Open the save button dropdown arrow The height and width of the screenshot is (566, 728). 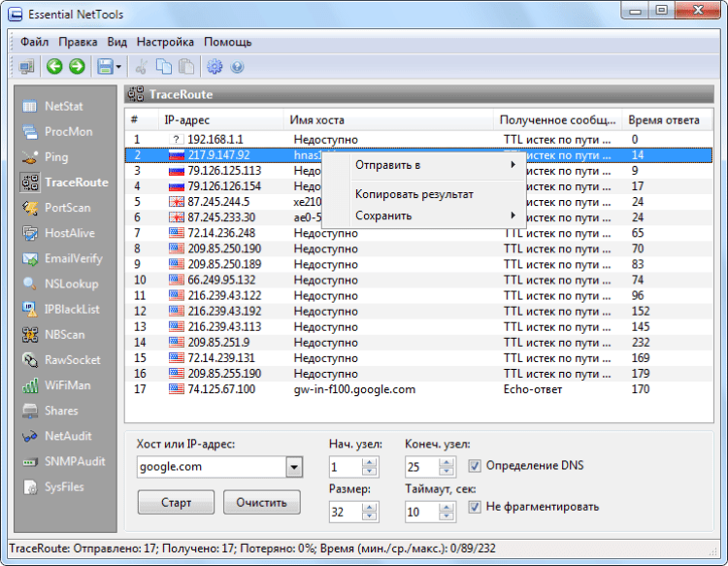(x=118, y=67)
